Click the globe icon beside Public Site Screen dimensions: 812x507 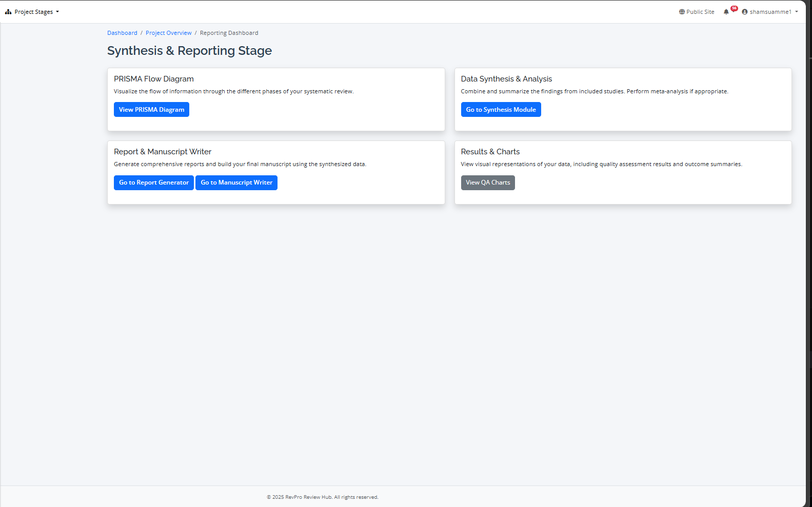click(682, 12)
